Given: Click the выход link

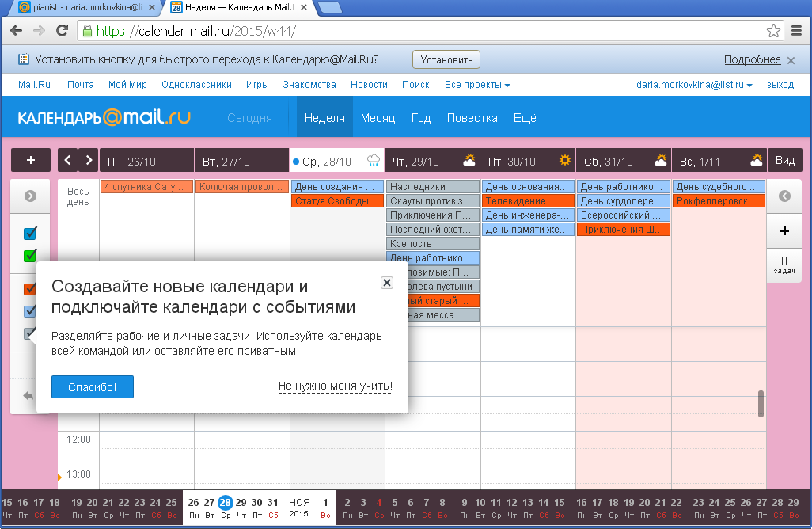Looking at the screenshot, I should (x=780, y=85).
